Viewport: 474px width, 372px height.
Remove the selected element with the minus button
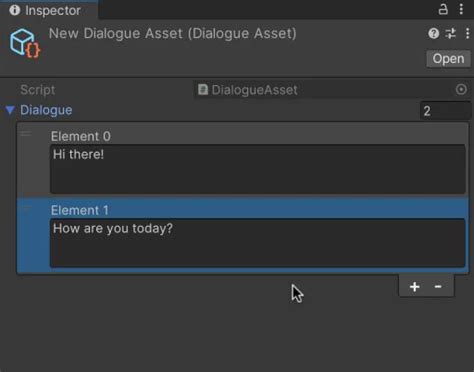click(x=438, y=286)
